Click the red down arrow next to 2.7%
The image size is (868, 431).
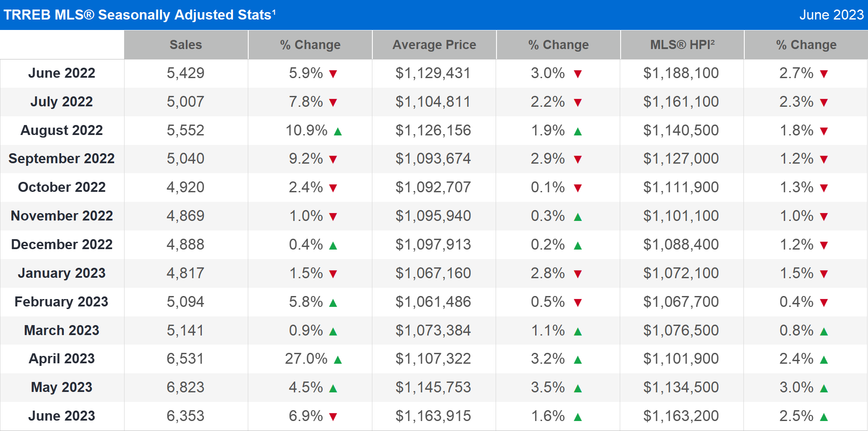click(824, 74)
